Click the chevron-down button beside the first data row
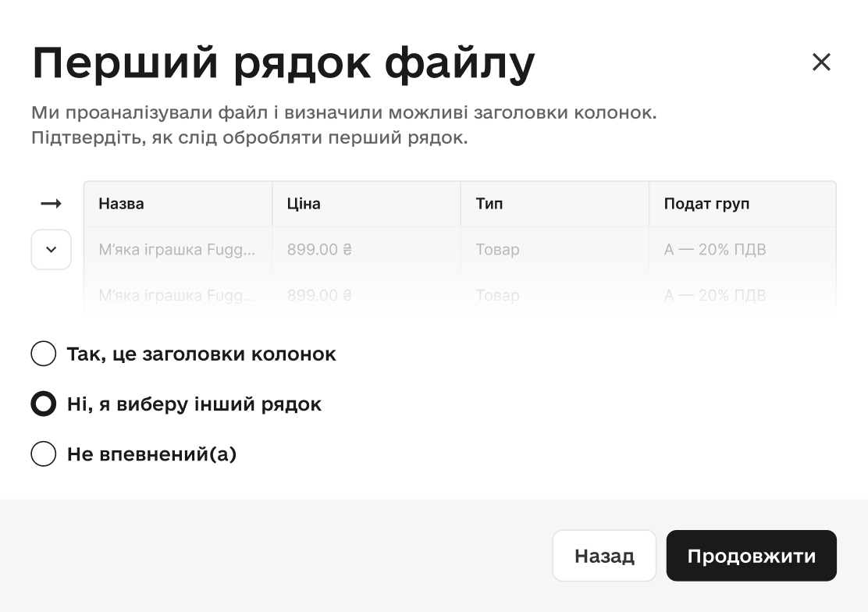Screen dimensions: 868x612 click(51, 250)
